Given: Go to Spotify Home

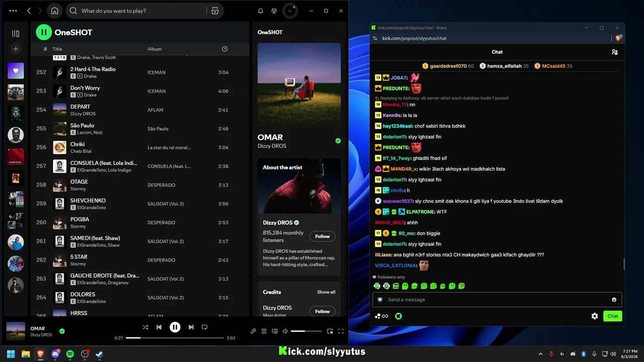Looking at the screenshot, I should (54, 11).
